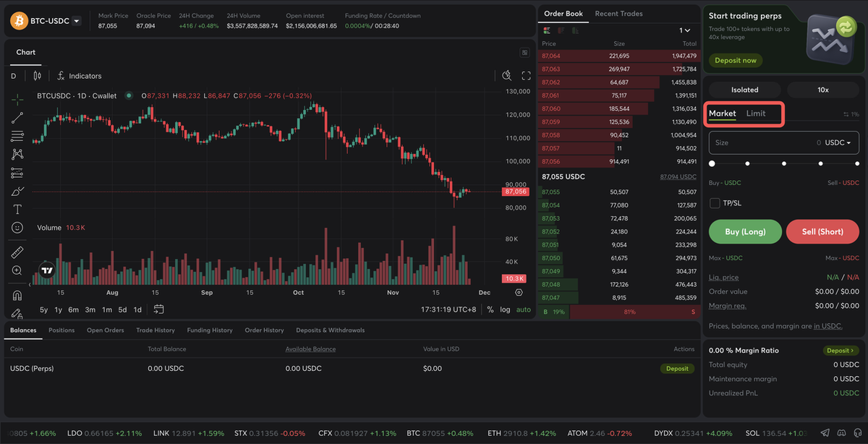
Task: Set chart range to 6m
Action: tap(73, 309)
